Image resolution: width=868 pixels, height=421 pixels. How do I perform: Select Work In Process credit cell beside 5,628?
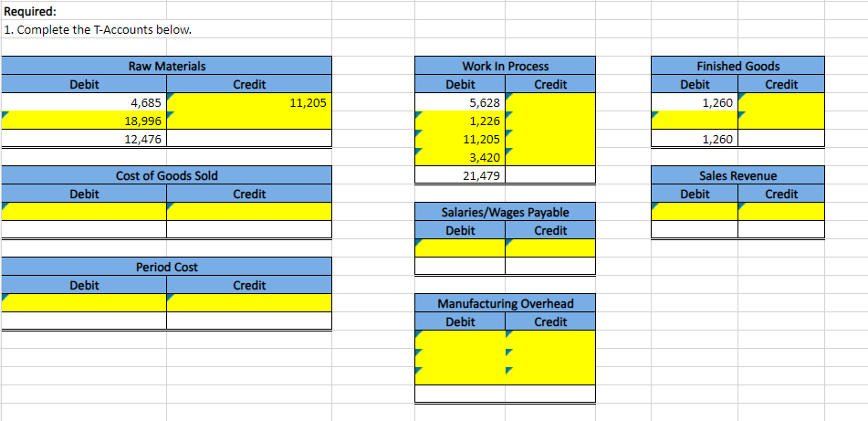(x=550, y=102)
